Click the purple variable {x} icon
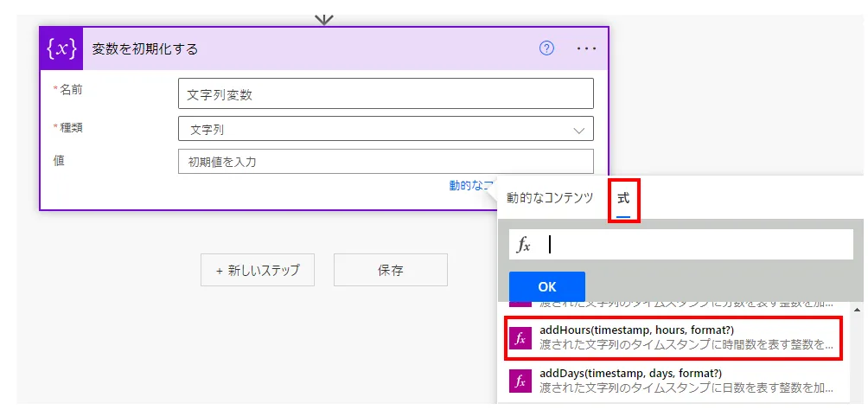Screen dimensions: 868x410 (61, 48)
